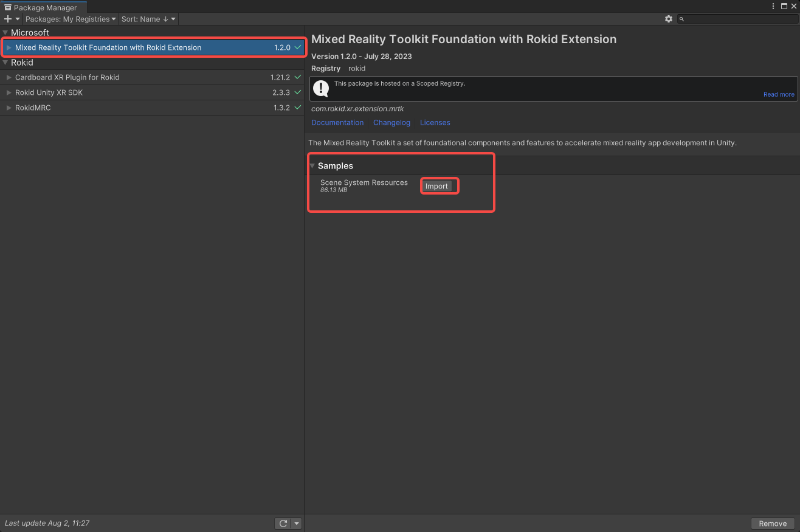The width and height of the screenshot is (800, 532).
Task: Click the 1.3.2 version checkmark icon
Action: (298, 108)
